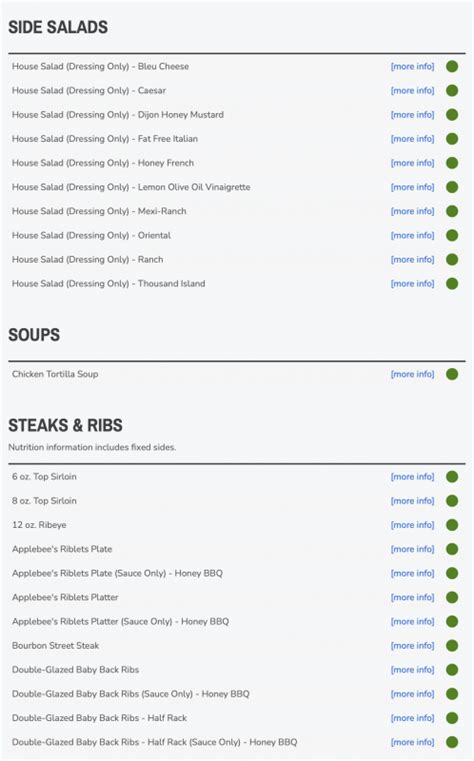Click green circle for Applebee's Riblets Platter
Image resolution: width=474 pixels, height=761 pixels.
pos(452,597)
